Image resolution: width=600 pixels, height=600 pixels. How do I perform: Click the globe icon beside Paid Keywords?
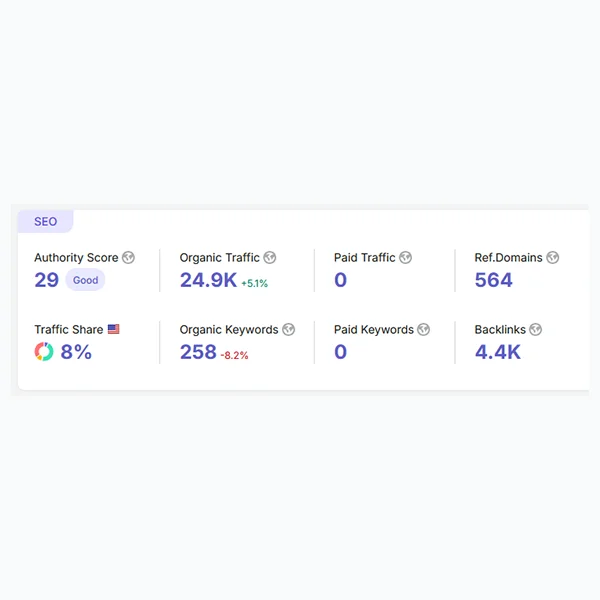(x=424, y=329)
